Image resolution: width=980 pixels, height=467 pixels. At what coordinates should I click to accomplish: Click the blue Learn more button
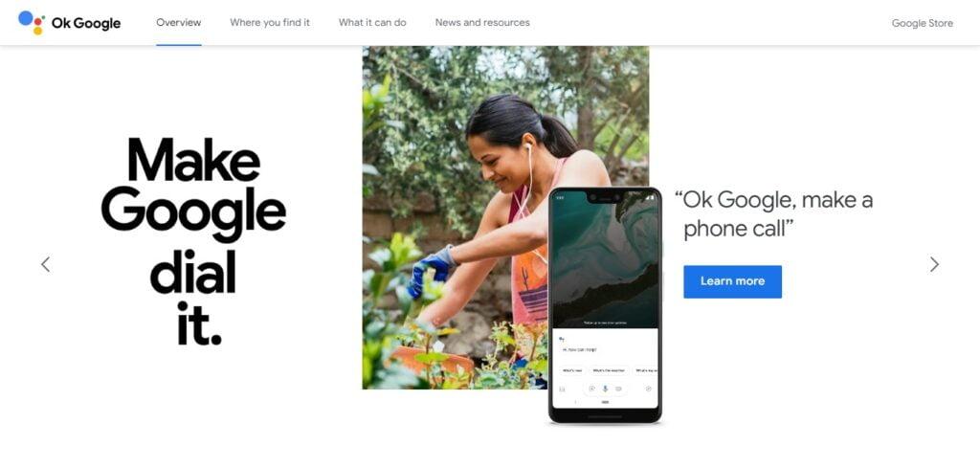click(x=732, y=281)
